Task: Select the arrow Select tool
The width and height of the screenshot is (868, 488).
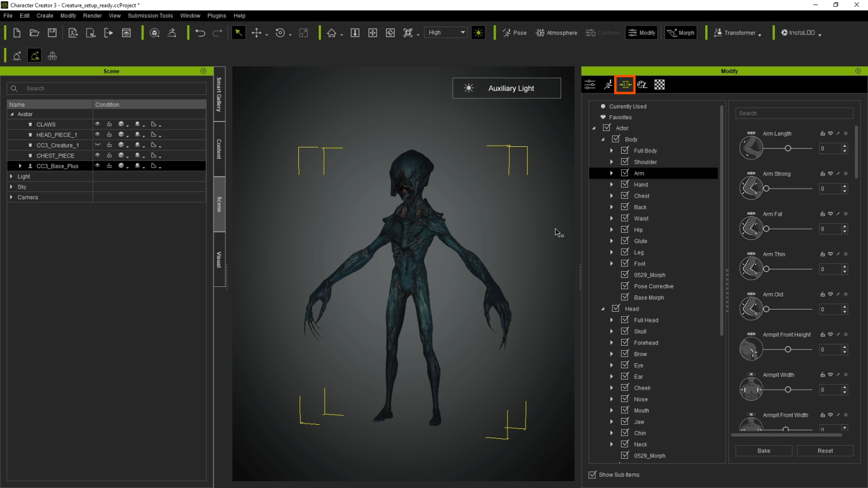Action: point(238,33)
